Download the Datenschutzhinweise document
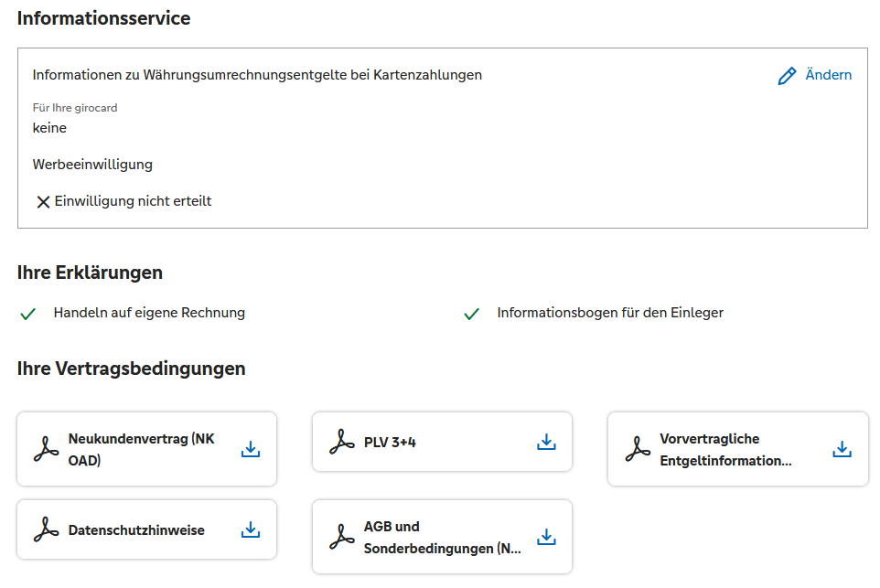The image size is (880, 588). tap(251, 529)
